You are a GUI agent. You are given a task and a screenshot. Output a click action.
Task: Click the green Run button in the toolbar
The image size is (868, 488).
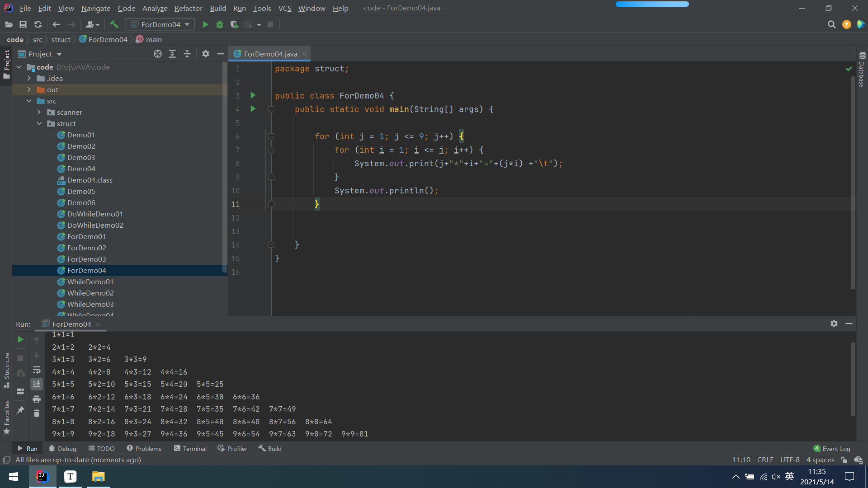coord(205,24)
